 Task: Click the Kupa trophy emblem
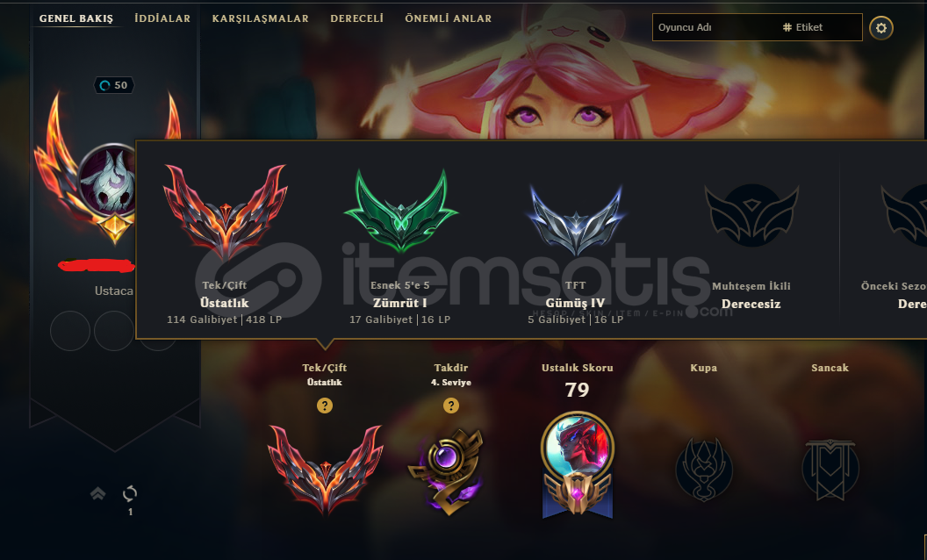pos(704,470)
